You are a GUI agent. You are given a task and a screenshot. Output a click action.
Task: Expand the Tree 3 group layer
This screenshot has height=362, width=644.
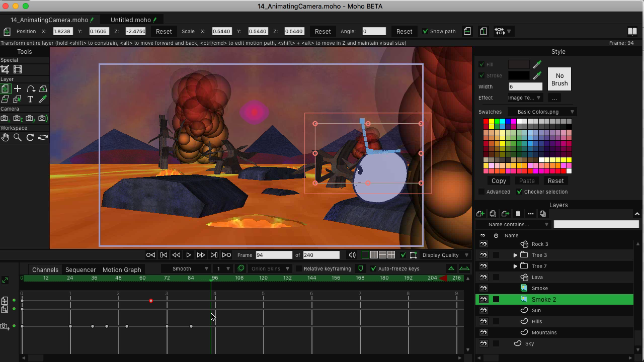pos(515,255)
